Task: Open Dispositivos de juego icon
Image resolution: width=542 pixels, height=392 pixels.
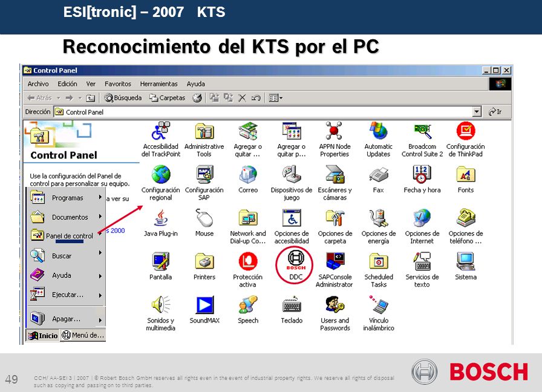Action: (x=292, y=175)
